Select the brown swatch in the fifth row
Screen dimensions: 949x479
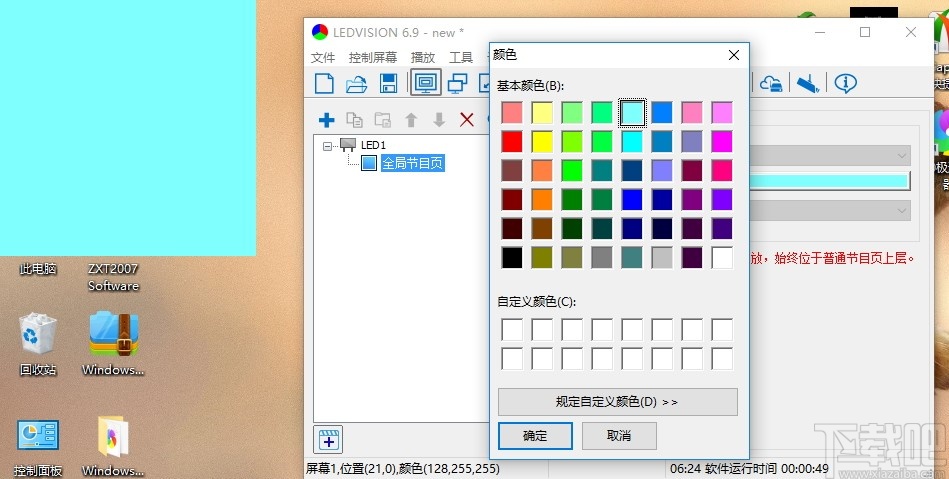point(542,228)
